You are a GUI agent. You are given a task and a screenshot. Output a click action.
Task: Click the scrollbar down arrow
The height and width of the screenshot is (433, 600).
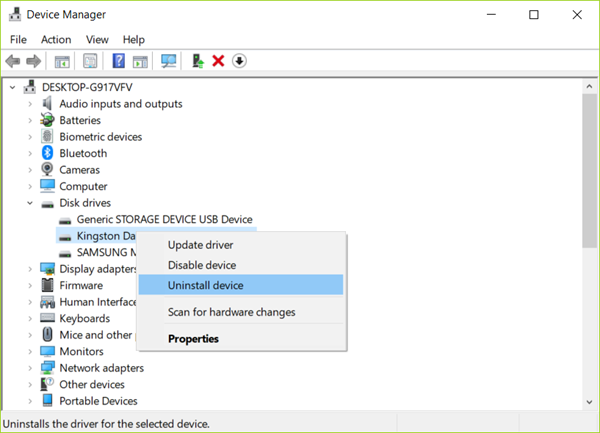tap(589, 402)
